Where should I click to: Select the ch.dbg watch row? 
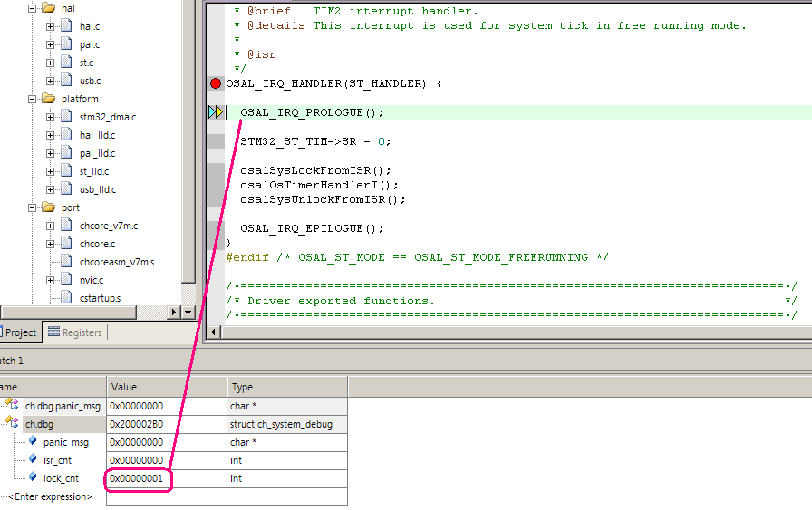pos(173,424)
